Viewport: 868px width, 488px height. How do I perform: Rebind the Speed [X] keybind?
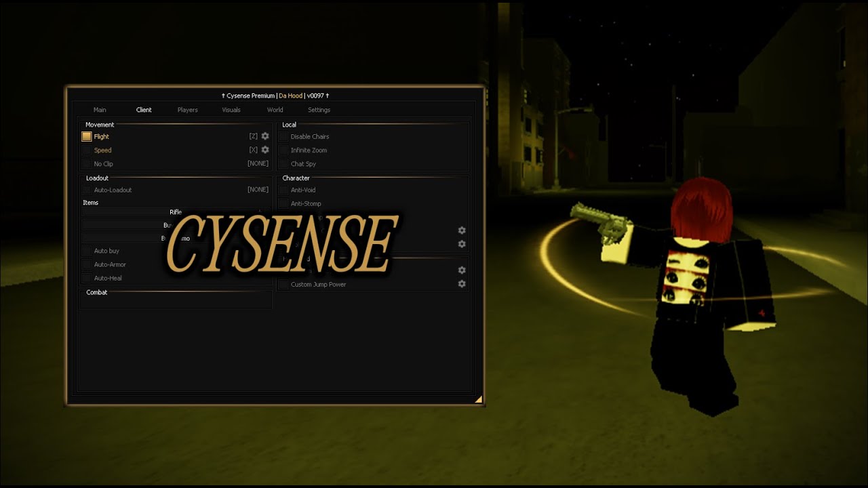point(254,150)
